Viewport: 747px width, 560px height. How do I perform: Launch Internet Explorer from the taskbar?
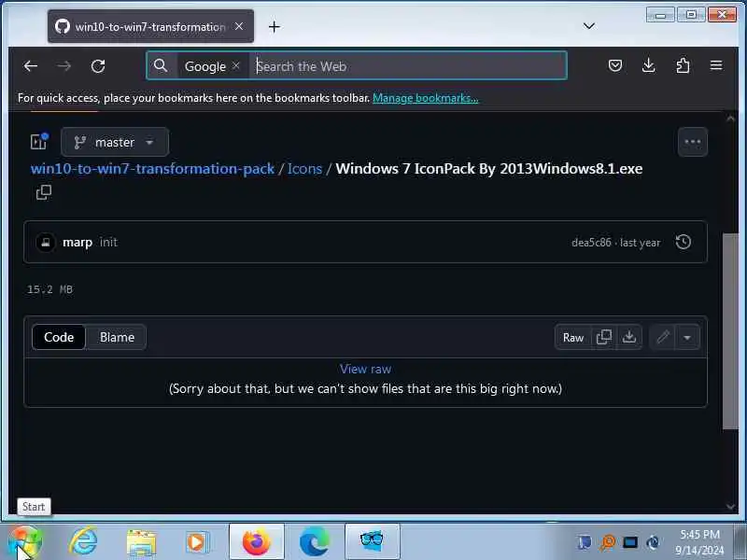83,542
